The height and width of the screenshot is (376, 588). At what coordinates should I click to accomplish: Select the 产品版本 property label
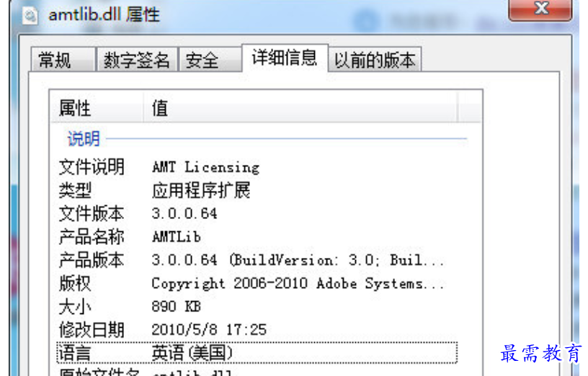[91, 260]
